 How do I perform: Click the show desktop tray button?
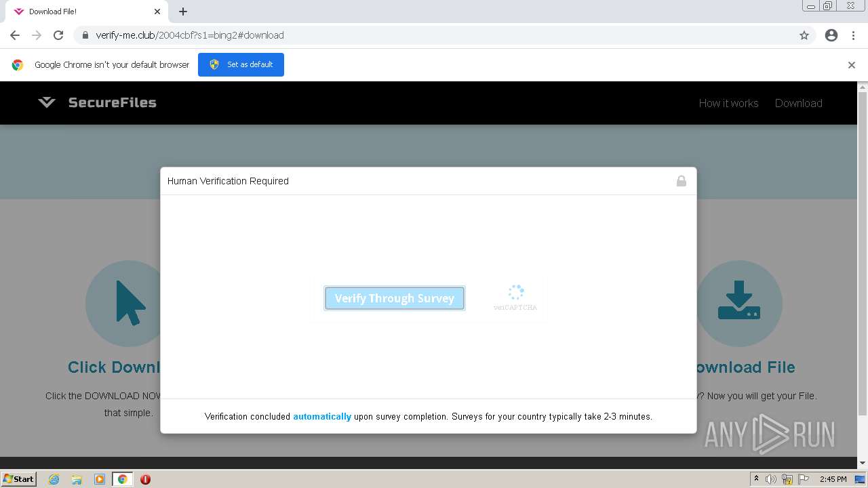click(x=860, y=479)
